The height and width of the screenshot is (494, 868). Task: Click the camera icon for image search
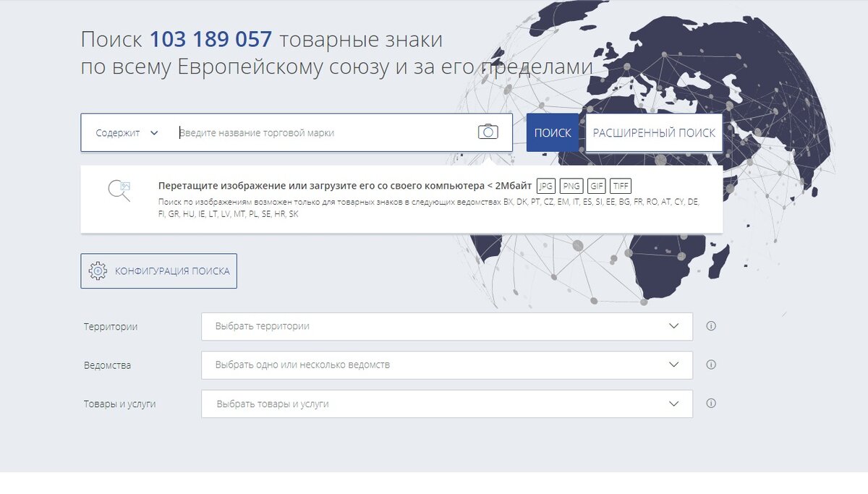coord(489,132)
